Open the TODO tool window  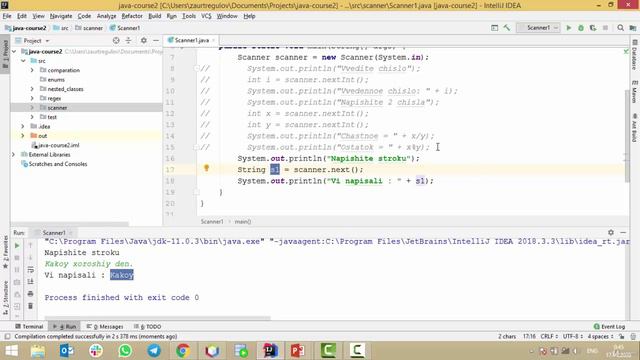click(x=147, y=327)
